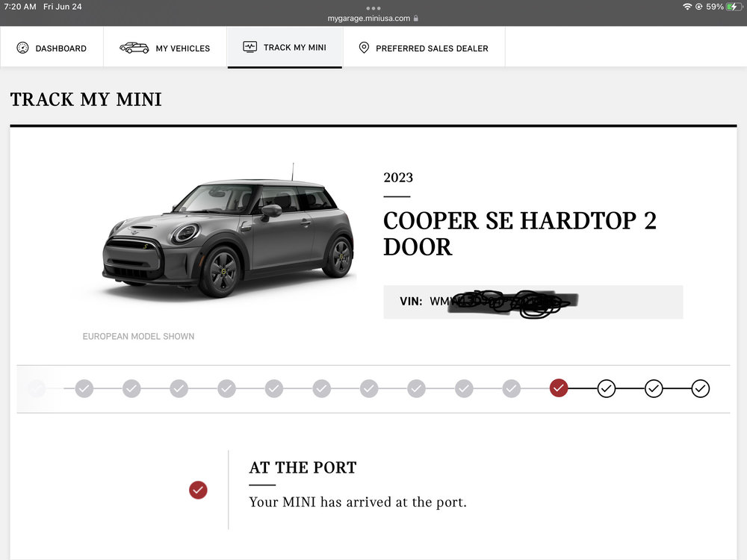Select the last step in progress tracker

point(700,388)
